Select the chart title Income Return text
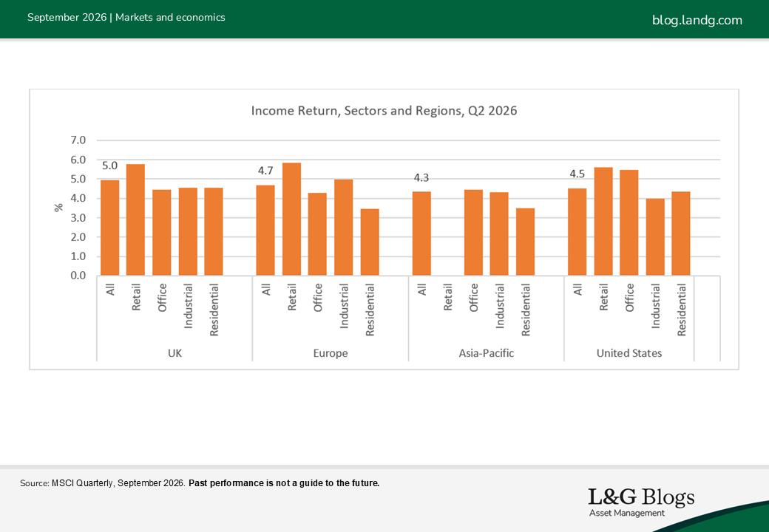This screenshot has height=532, width=769. pos(384,111)
